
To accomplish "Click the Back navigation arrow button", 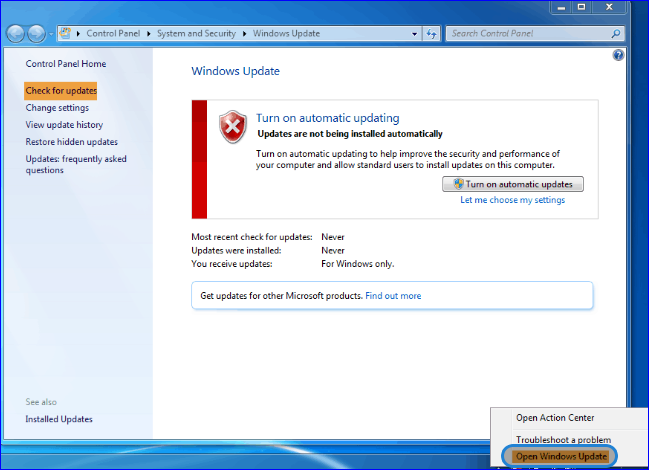I will 16,34.
